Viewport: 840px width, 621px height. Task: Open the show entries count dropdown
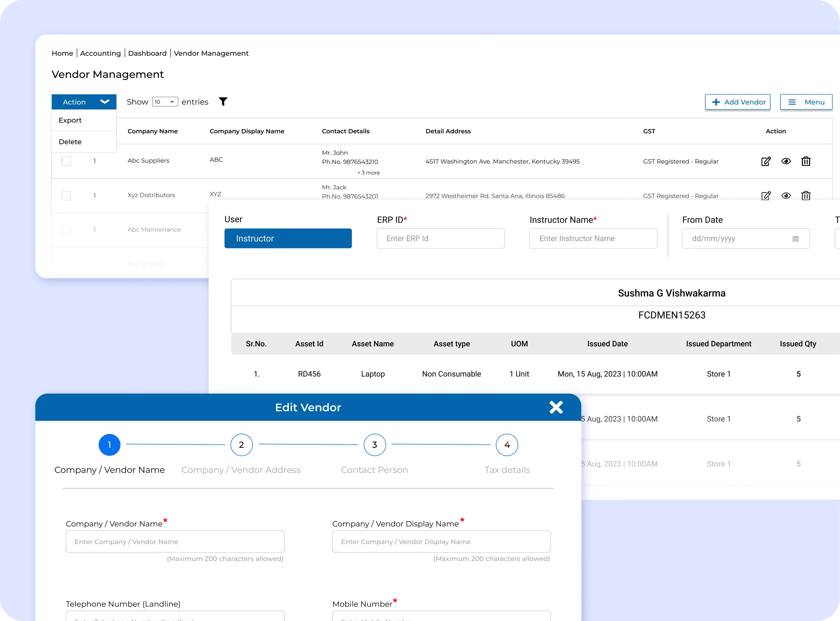165,102
